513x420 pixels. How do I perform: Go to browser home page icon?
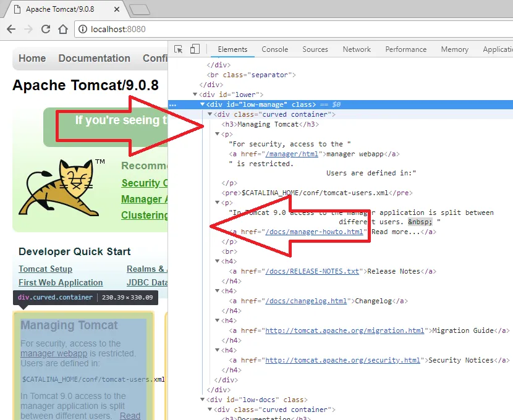tap(63, 29)
